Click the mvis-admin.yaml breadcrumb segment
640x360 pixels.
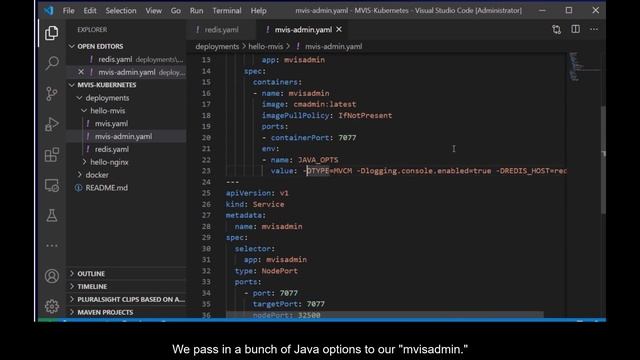click(333, 47)
